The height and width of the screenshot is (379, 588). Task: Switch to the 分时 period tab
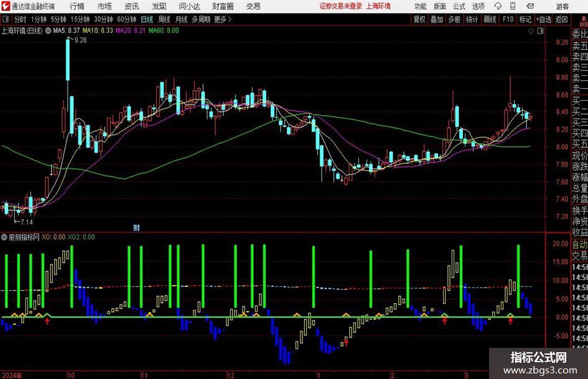(x=21, y=19)
